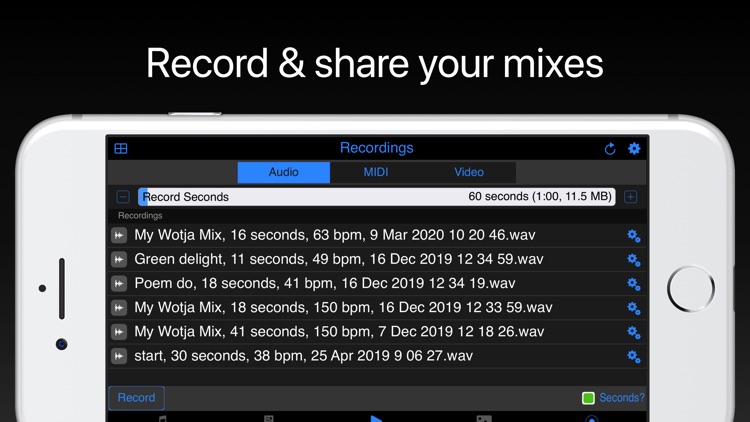Play Green delight recording
The image size is (750, 422).
tap(119, 259)
